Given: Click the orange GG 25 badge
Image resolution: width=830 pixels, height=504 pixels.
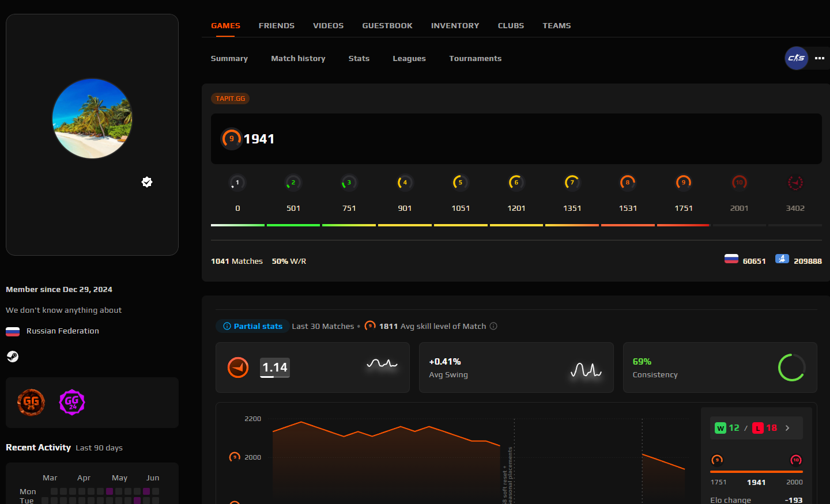Looking at the screenshot, I should click(31, 402).
